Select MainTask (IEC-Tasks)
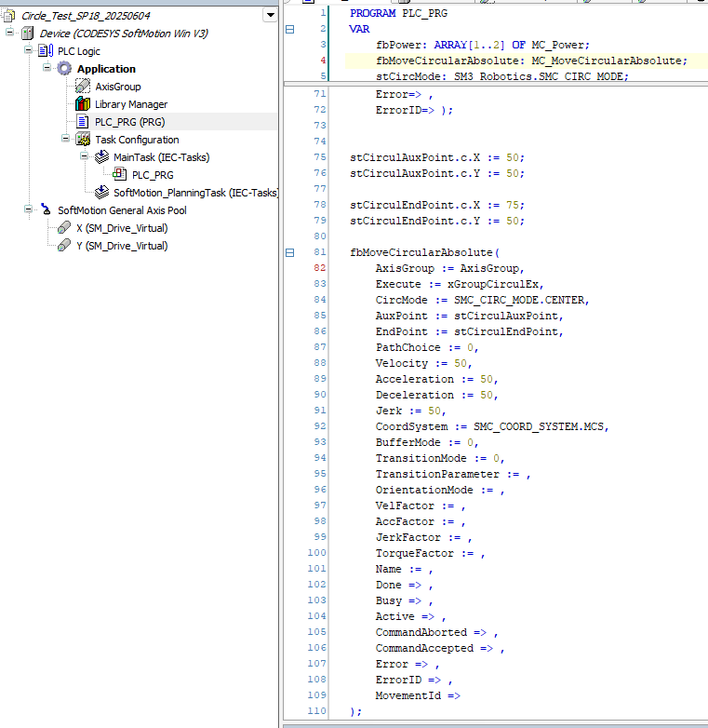This screenshot has height=728, width=708. pyautogui.click(x=162, y=157)
